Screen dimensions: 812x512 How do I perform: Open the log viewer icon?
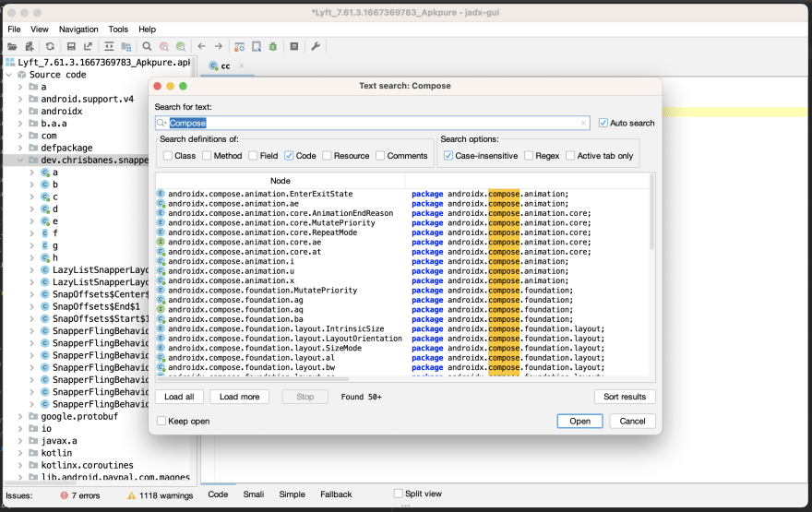(294, 47)
